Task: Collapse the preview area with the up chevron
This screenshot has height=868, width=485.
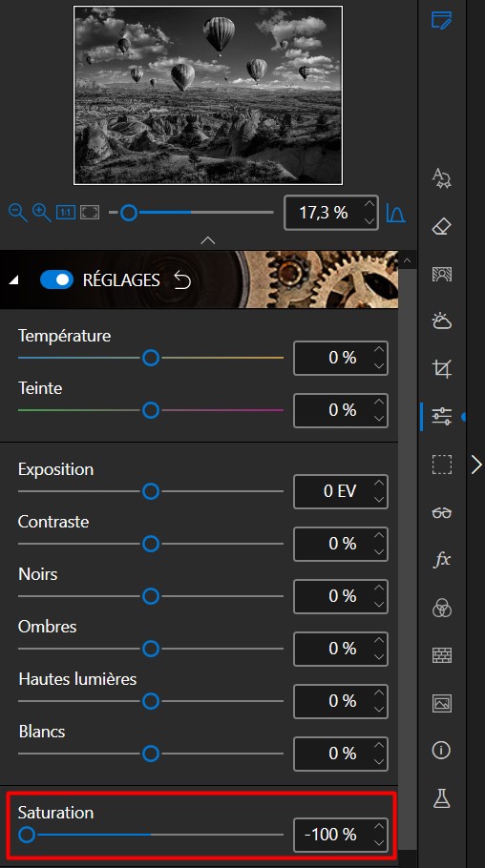Action: click(208, 240)
